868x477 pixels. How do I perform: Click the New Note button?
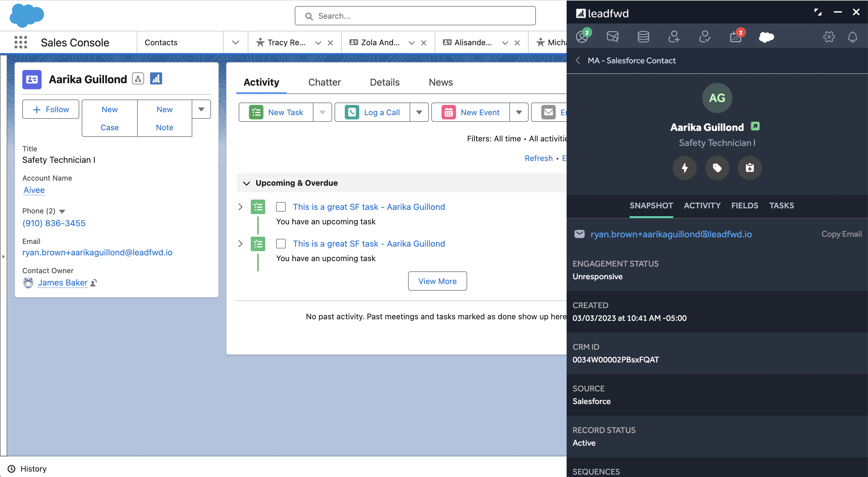(x=165, y=118)
